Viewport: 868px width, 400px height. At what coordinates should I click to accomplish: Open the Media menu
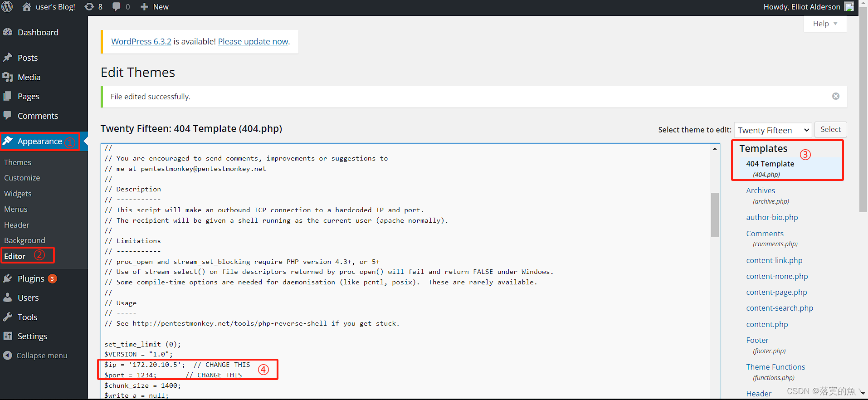(x=29, y=77)
